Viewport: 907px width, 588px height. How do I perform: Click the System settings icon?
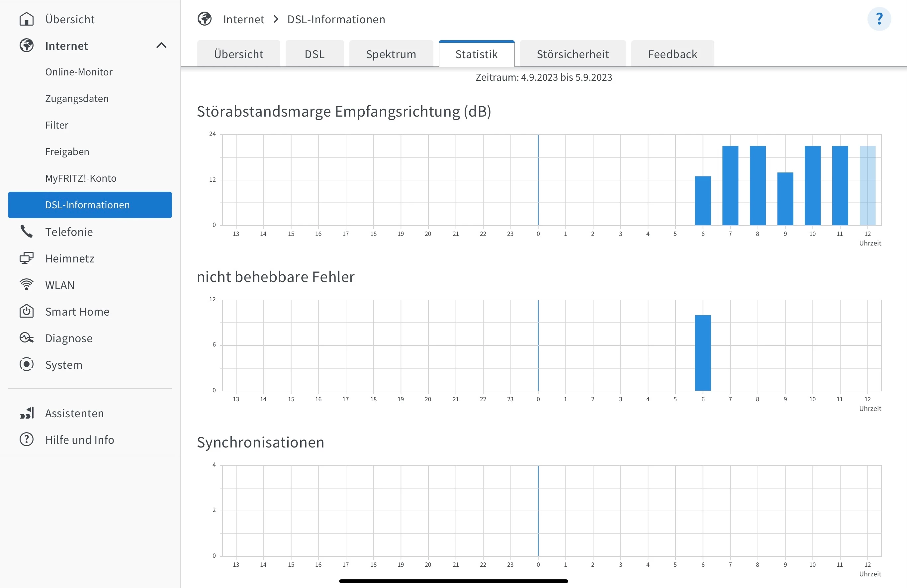pos(26,365)
